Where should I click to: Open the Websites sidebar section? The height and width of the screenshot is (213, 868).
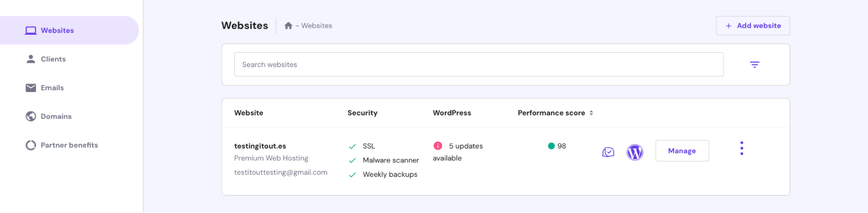57,30
